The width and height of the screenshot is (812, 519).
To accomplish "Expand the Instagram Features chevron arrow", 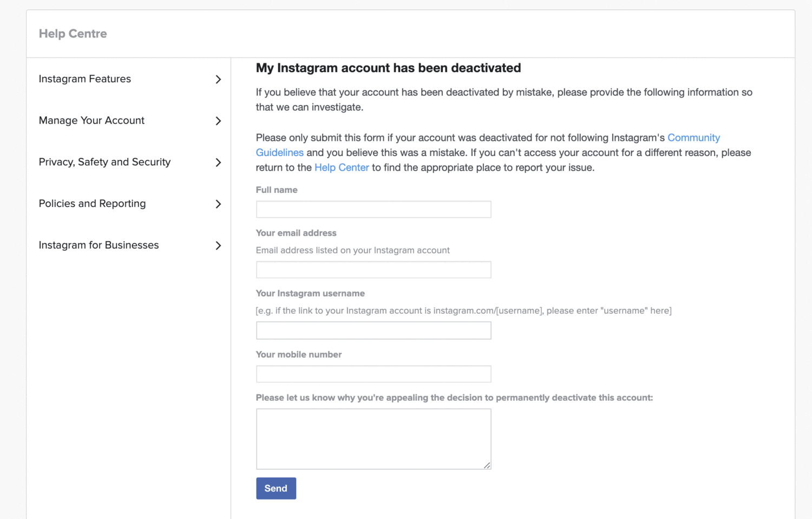I will 218,80.
